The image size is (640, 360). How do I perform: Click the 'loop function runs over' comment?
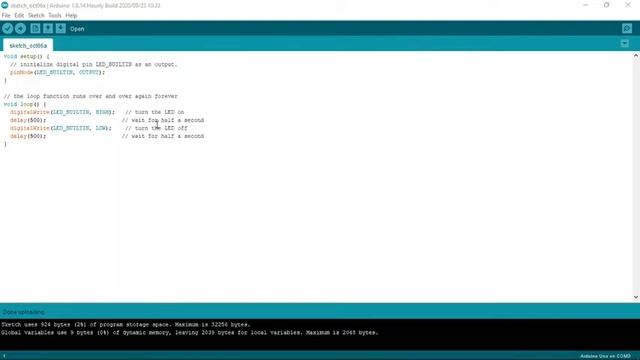point(91,96)
